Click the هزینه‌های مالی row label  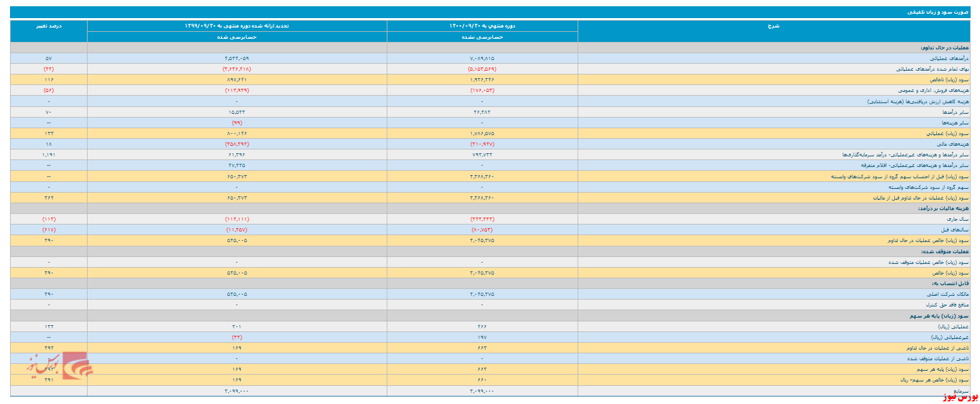(x=954, y=144)
